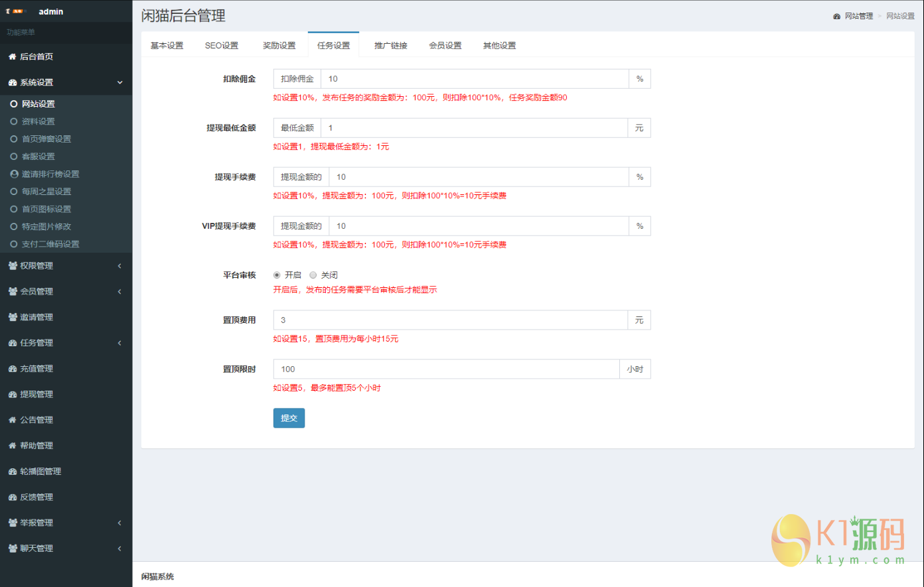Image resolution: width=924 pixels, height=587 pixels.
Task: Open 充值管理 via its sidebar icon
Action: (13, 369)
